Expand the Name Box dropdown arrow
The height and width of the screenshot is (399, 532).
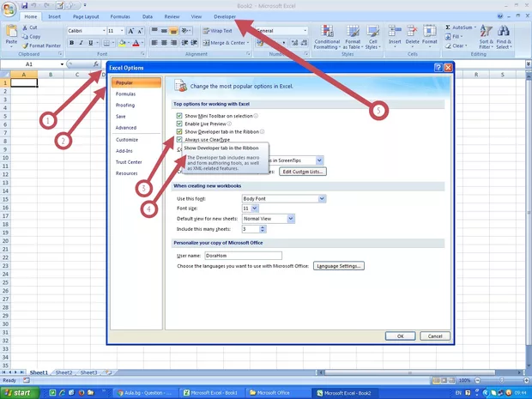[62, 64]
